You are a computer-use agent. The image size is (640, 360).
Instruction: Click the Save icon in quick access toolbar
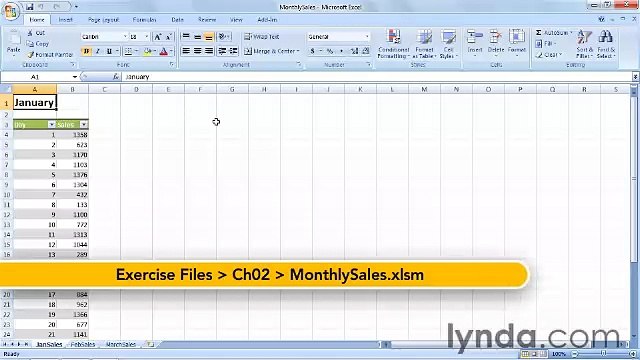pyautogui.click(x=29, y=7)
